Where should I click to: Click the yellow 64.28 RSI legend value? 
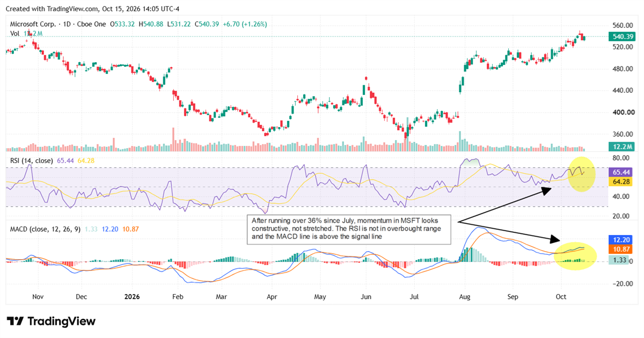click(x=86, y=160)
